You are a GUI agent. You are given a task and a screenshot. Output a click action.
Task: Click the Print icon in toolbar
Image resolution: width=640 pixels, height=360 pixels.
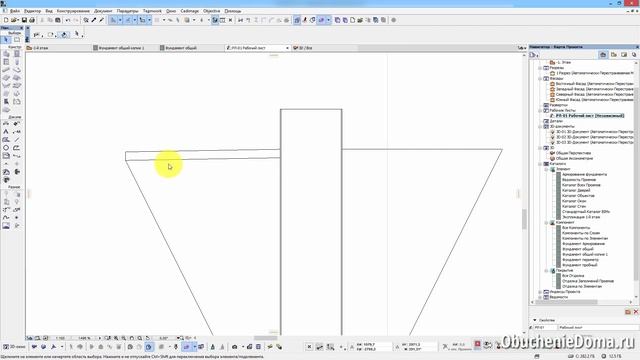pos(31,20)
